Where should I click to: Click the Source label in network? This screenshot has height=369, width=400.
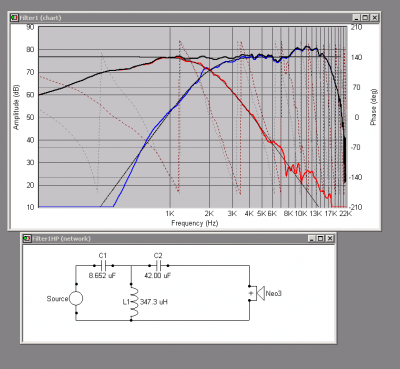[x=57, y=299]
